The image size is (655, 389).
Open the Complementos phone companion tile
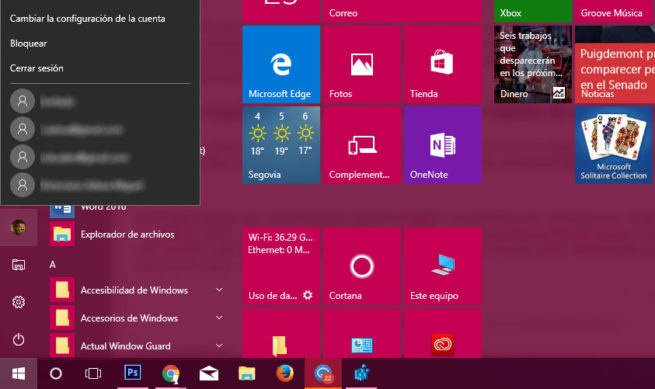[x=362, y=145]
